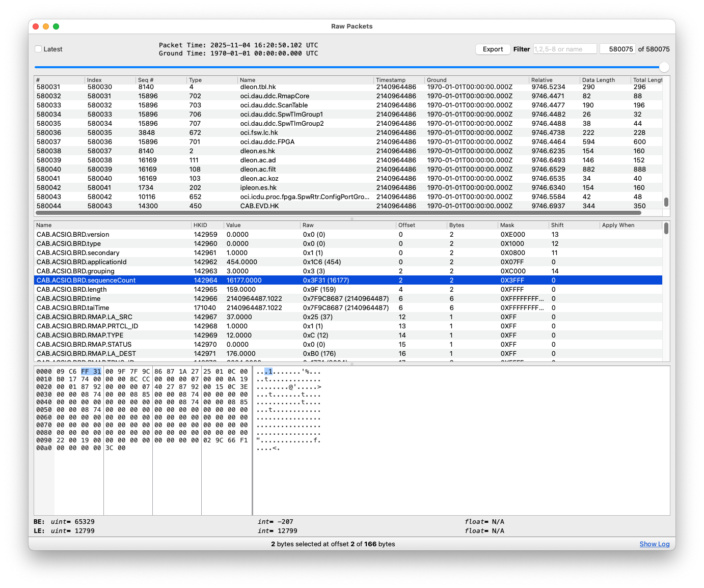Click the packet list vertical scrollbar
This screenshot has width=704, height=588.
click(666, 202)
